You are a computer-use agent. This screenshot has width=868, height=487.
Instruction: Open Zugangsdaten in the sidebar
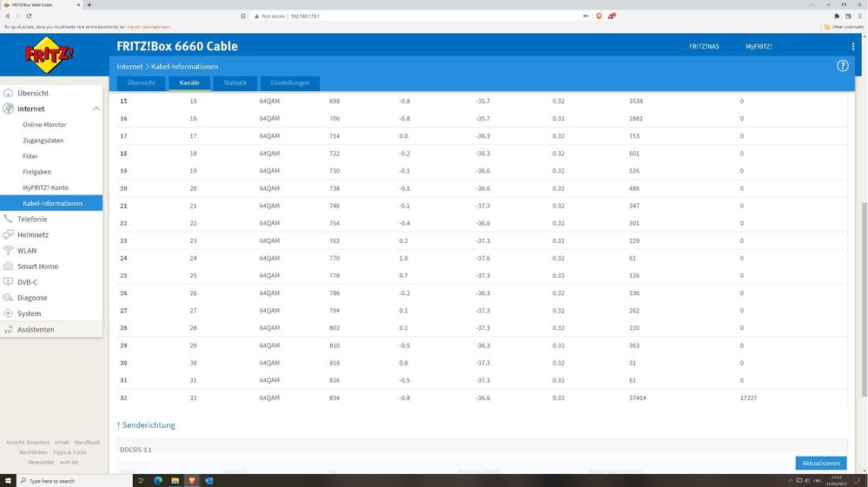(43, 141)
